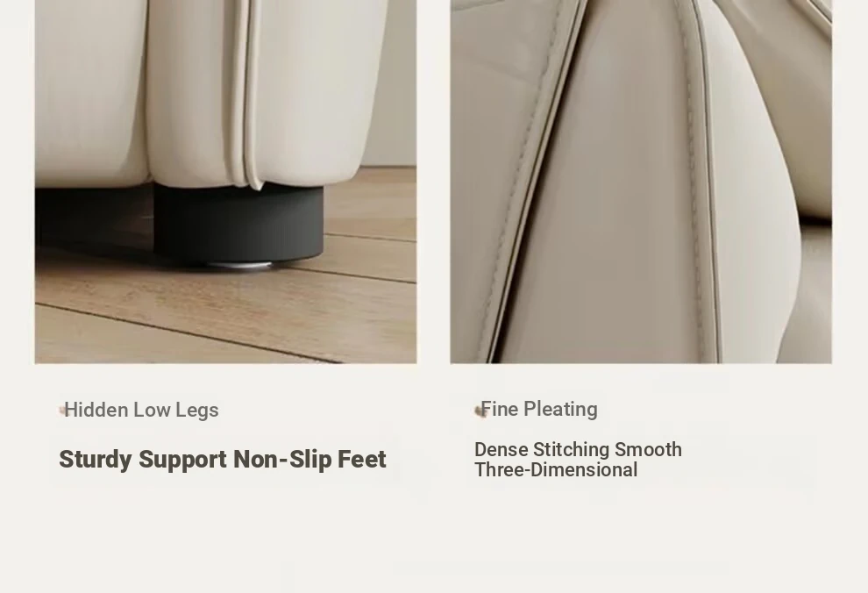Open the sofa leg product photo
The width and height of the screenshot is (868, 593).
click(226, 182)
